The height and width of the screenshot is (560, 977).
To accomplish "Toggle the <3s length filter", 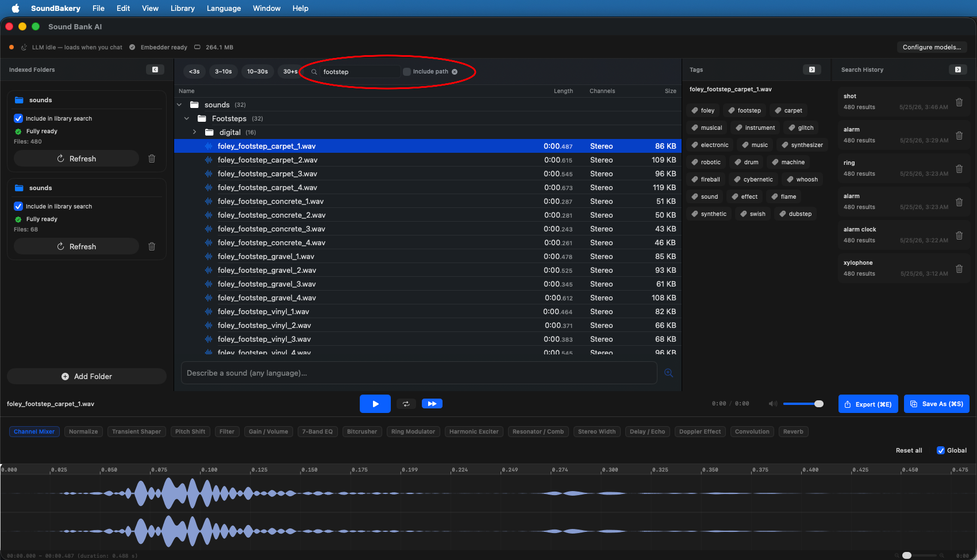I will (194, 71).
